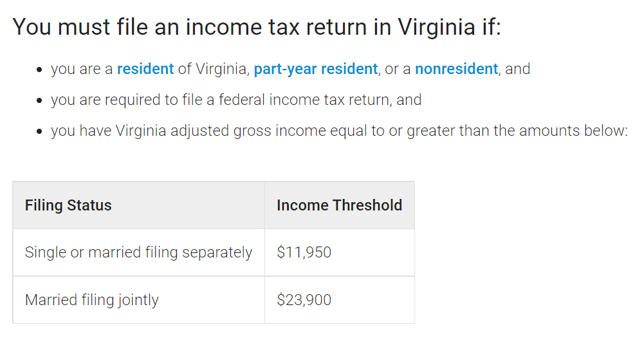Click the "Married filing jointly" cell
Viewport: 644px width, 345px height.
tap(91, 300)
